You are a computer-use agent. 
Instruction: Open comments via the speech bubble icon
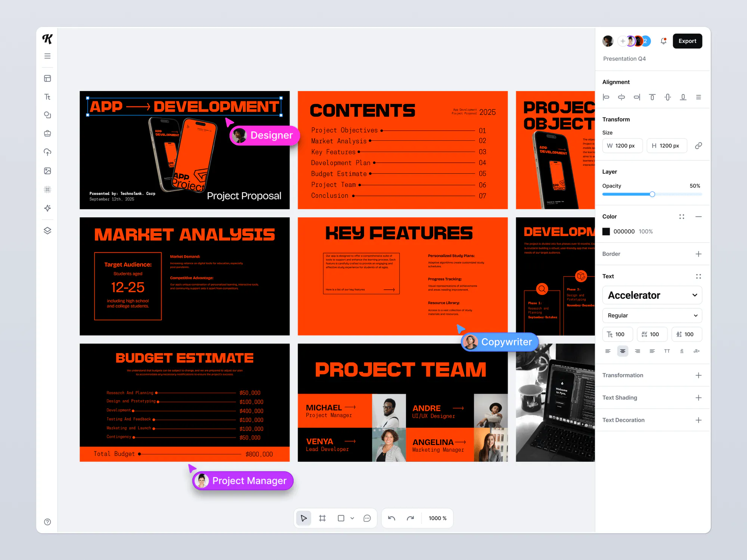click(367, 518)
